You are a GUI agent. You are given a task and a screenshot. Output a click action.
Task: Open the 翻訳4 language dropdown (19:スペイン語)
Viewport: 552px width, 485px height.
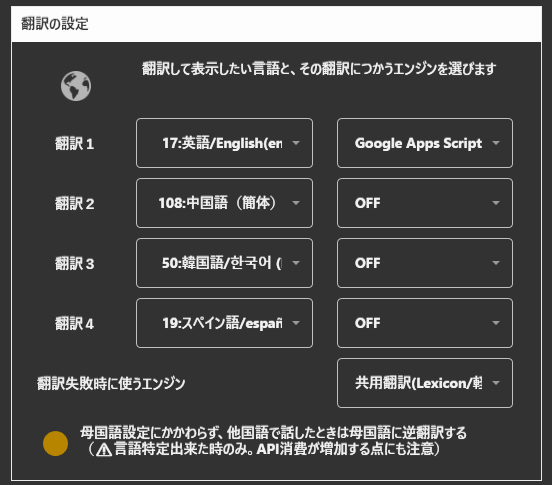tap(224, 323)
